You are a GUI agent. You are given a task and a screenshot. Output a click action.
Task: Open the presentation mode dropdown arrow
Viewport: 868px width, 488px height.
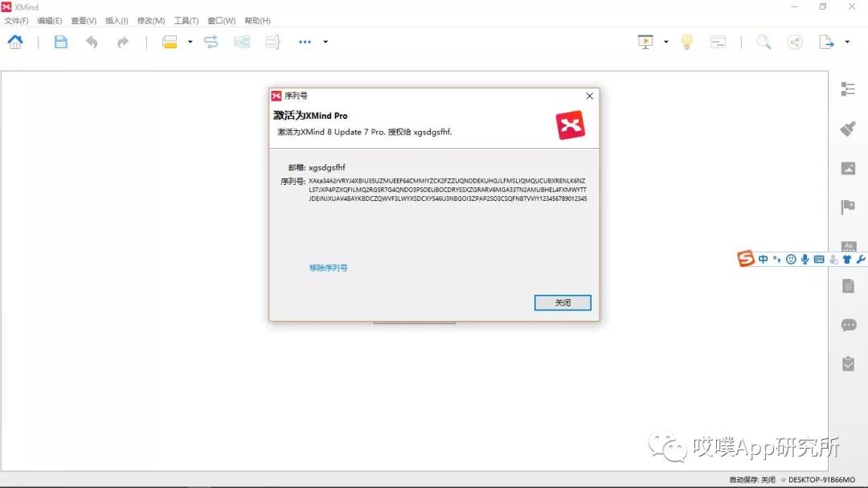click(666, 42)
